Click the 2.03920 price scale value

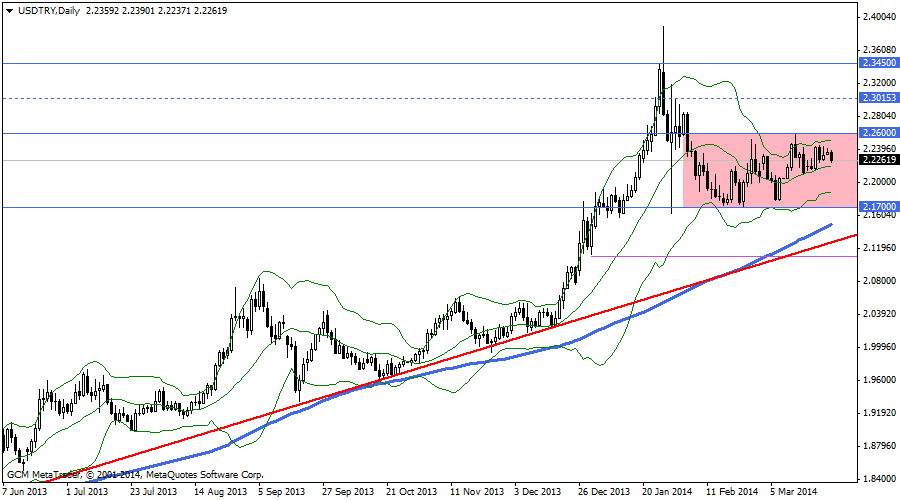click(879, 314)
